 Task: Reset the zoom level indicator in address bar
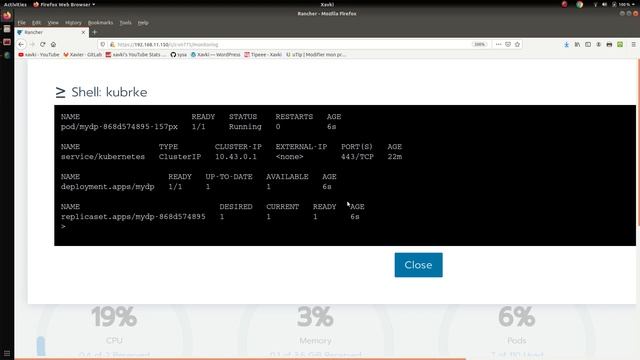point(480,44)
